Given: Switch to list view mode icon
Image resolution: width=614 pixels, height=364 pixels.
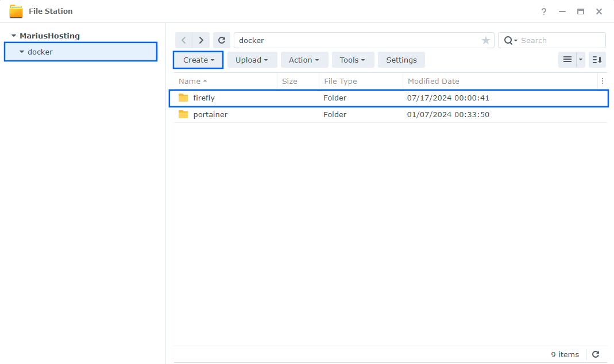Looking at the screenshot, I should click(567, 60).
